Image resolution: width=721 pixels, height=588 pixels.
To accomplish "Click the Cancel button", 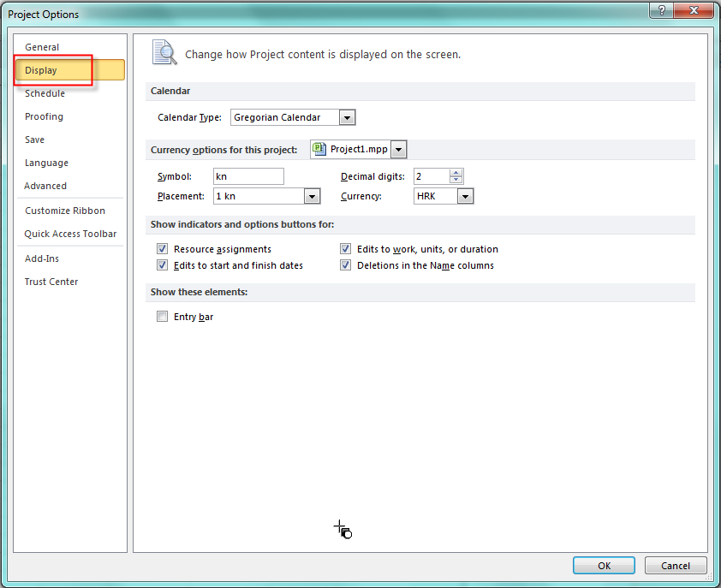I will 676,566.
